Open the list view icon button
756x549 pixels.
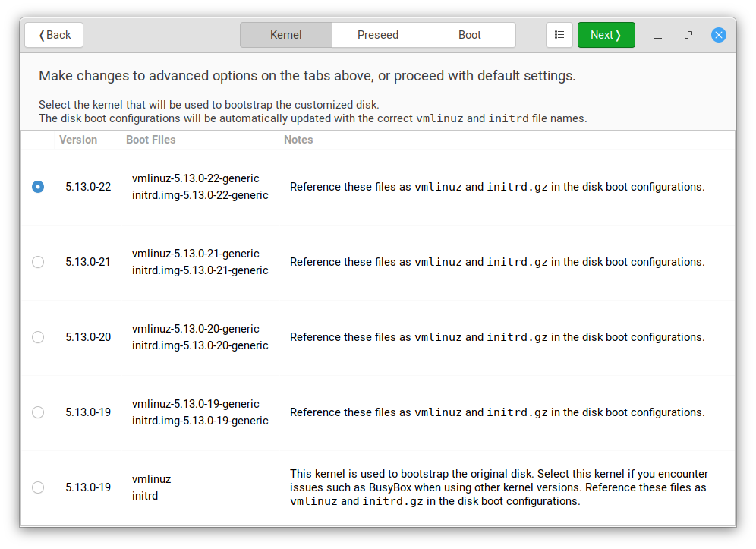pos(559,35)
